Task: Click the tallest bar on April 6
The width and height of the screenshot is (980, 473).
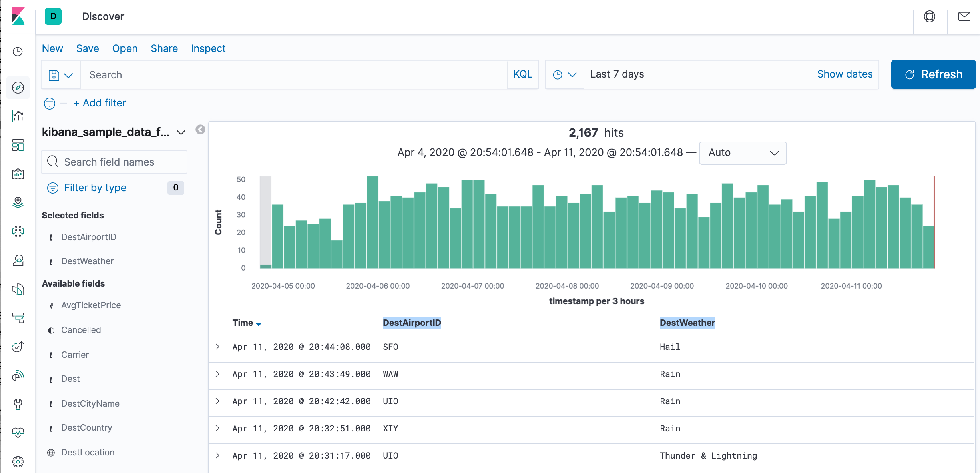Action: pyautogui.click(x=372, y=222)
